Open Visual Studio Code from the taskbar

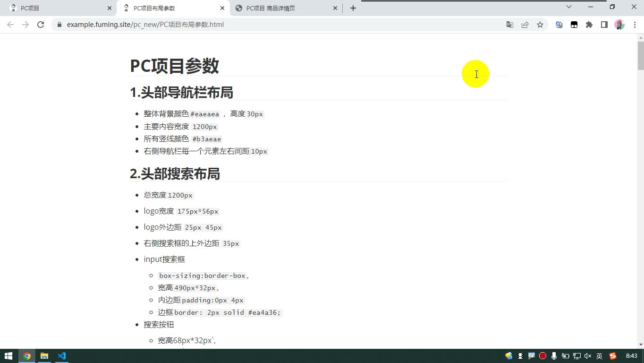click(62, 356)
